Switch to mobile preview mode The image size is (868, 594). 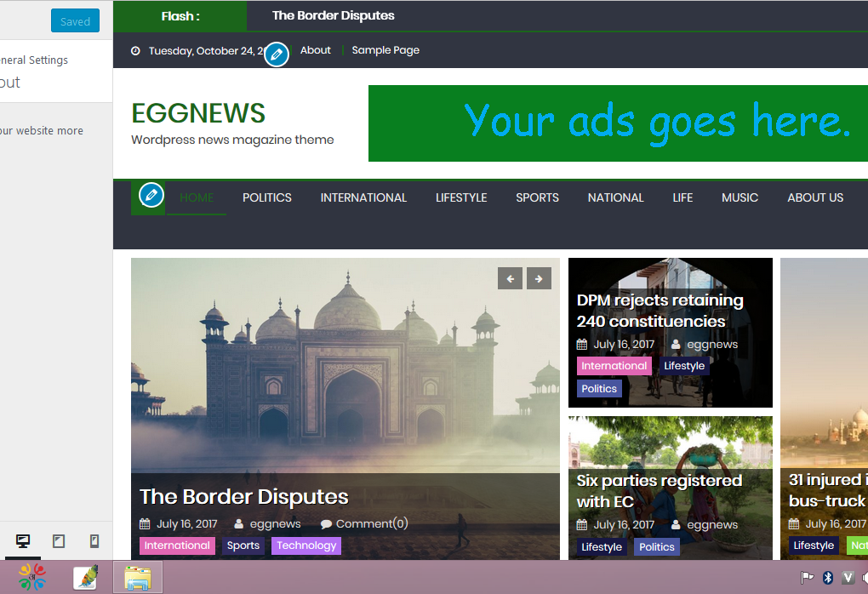(x=94, y=541)
